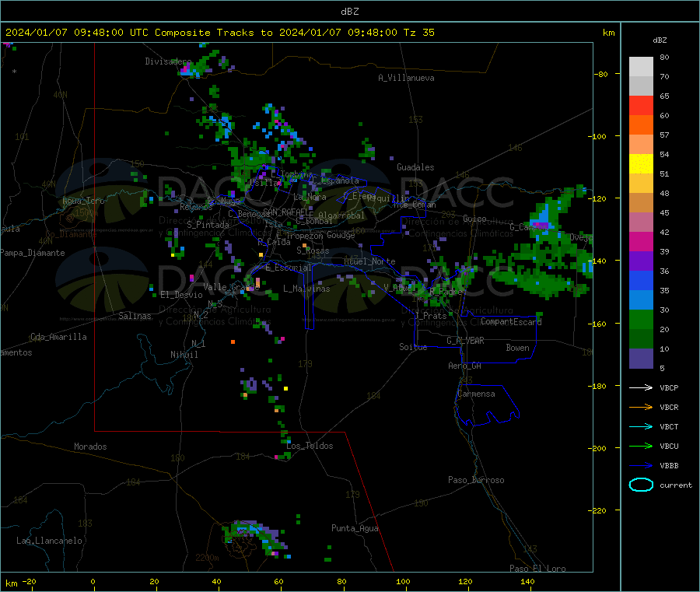
Task: Select the mauve 42-45 dBZ swatch
Action: [641, 222]
